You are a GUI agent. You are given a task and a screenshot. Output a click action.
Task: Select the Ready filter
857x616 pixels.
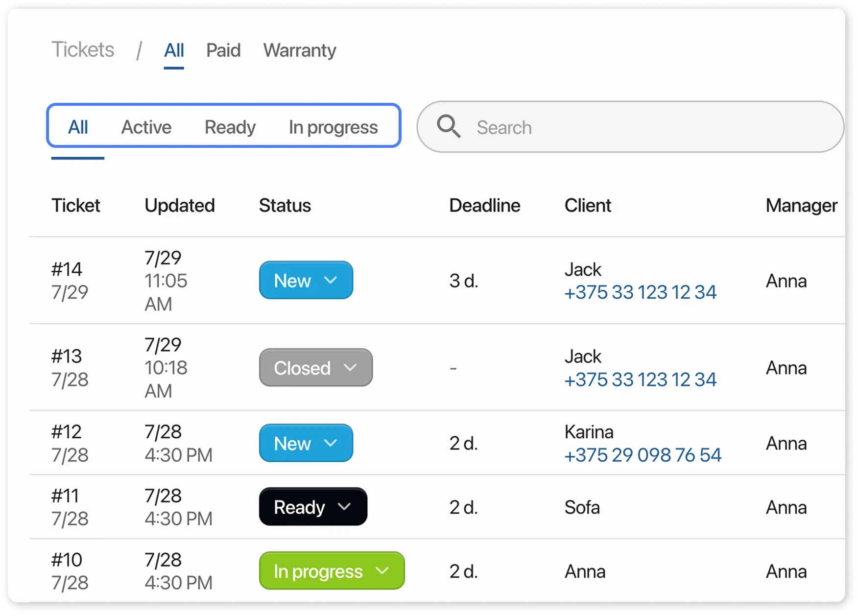(x=230, y=126)
